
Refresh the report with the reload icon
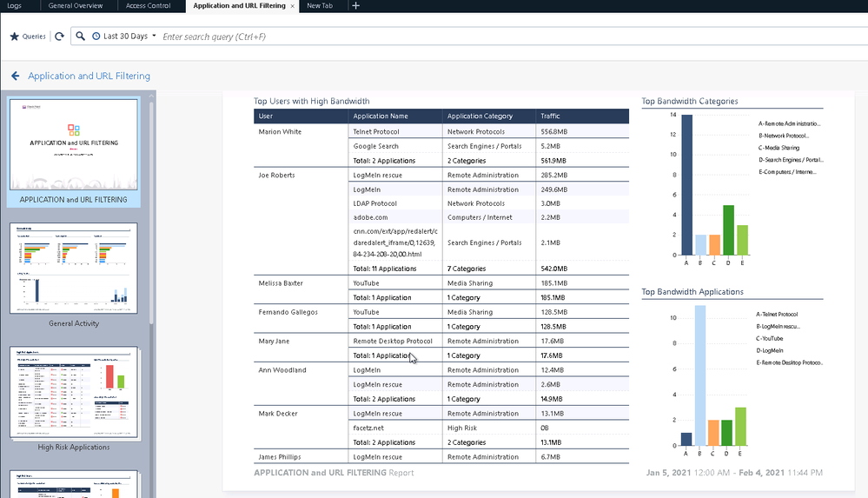click(x=59, y=37)
